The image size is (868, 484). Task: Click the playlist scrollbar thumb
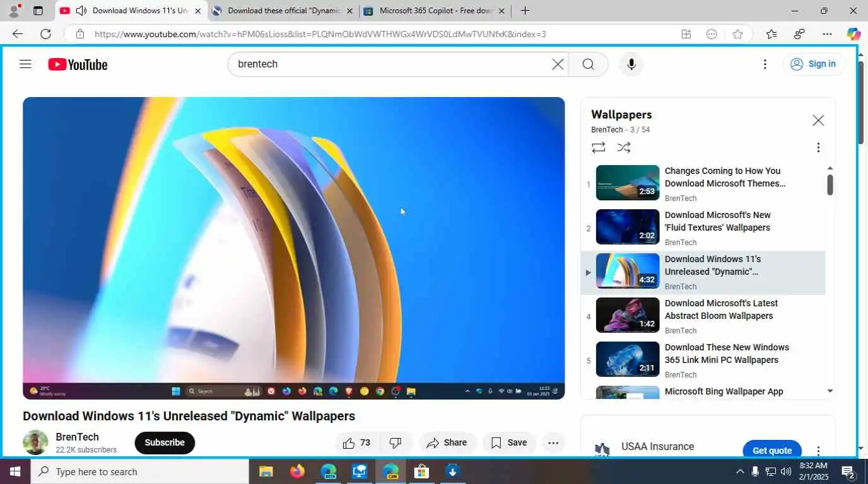pos(830,185)
